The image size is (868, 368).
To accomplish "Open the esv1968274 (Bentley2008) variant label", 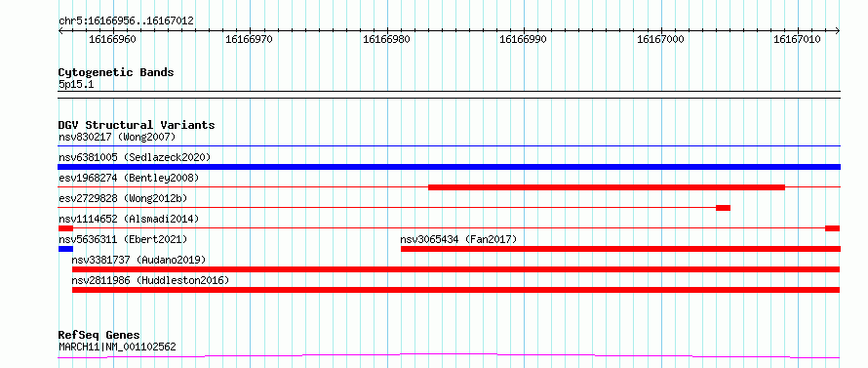I will [129, 178].
